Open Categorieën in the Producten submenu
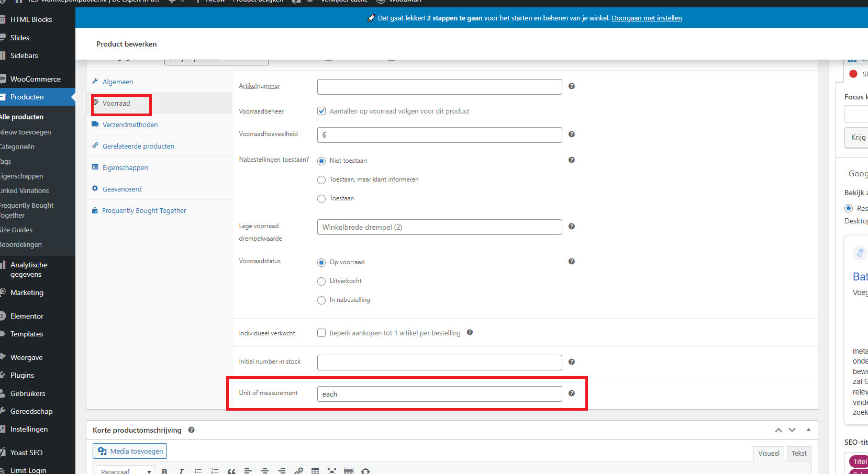This screenshot has width=868, height=474. (x=17, y=147)
